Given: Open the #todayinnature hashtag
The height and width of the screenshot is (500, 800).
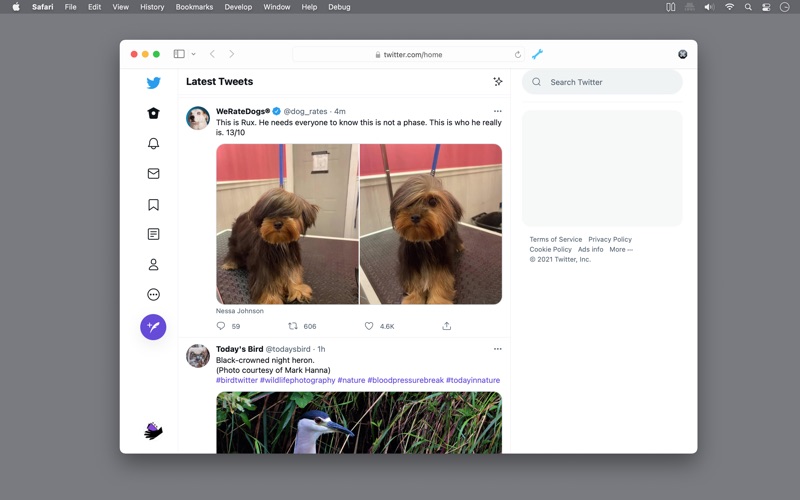Looking at the screenshot, I should (473, 380).
